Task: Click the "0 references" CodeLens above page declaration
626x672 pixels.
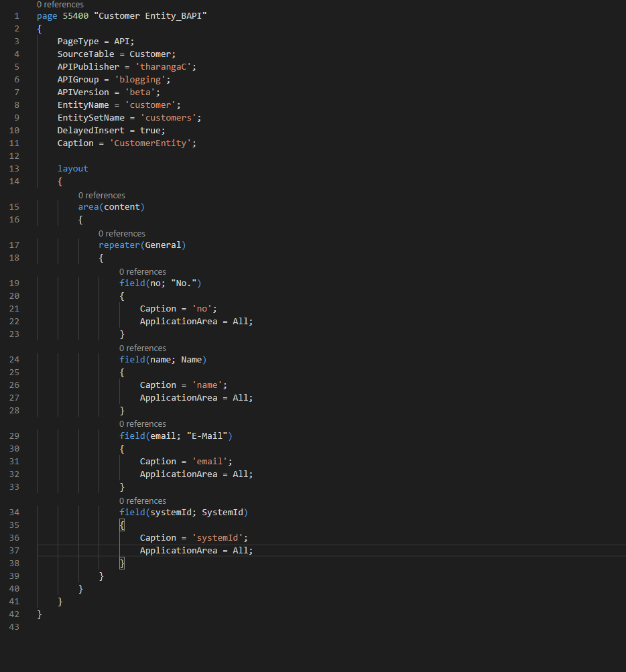Action: (x=60, y=5)
